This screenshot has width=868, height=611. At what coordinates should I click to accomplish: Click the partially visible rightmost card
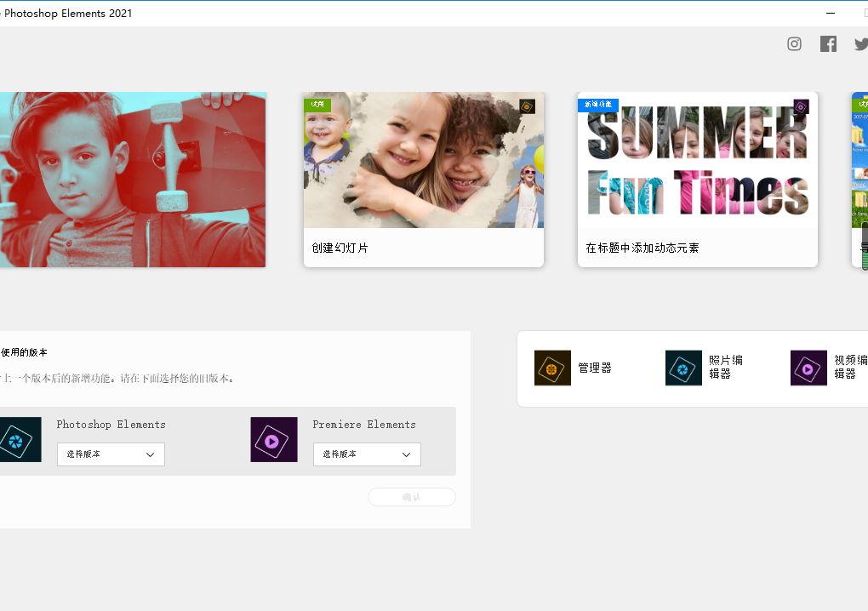859,179
